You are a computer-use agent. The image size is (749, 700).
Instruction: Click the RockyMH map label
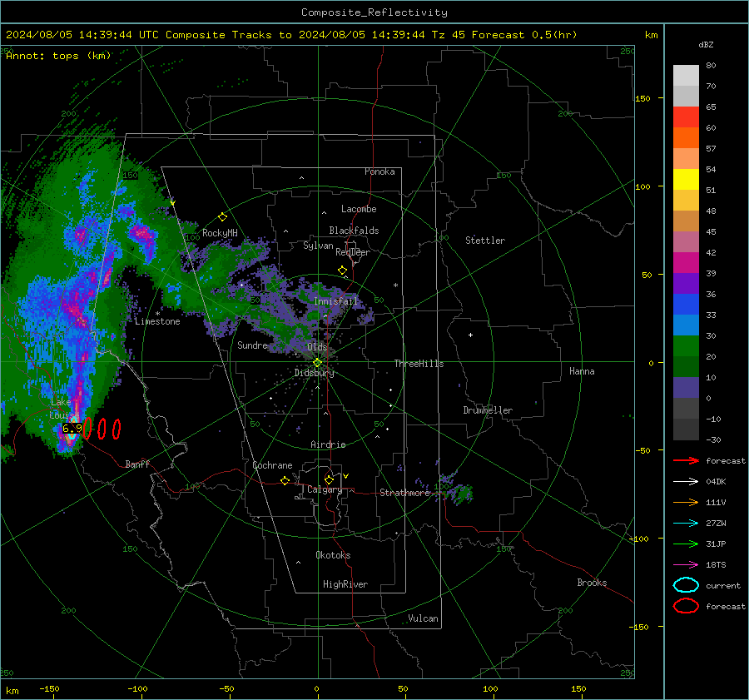[220, 233]
